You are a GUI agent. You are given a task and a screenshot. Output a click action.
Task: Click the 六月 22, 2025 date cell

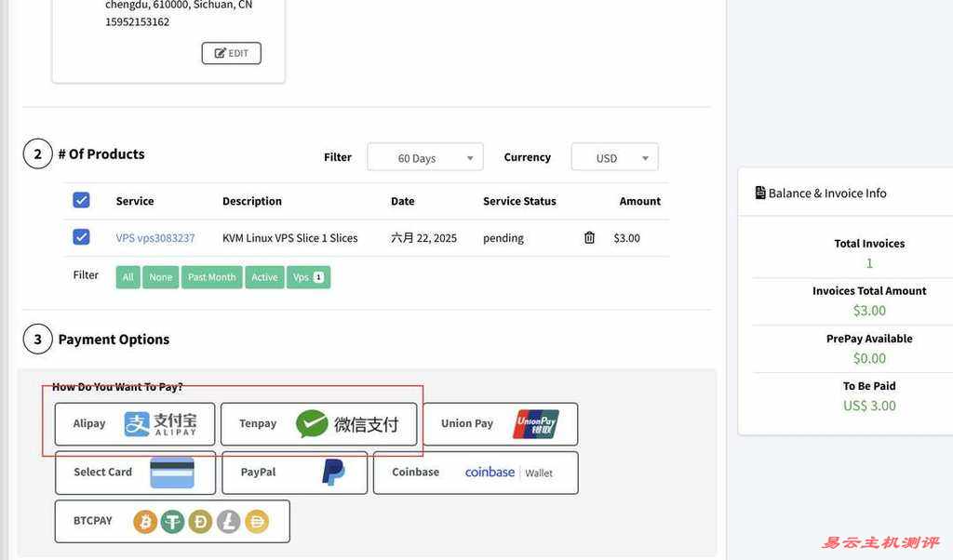pyautogui.click(x=423, y=238)
